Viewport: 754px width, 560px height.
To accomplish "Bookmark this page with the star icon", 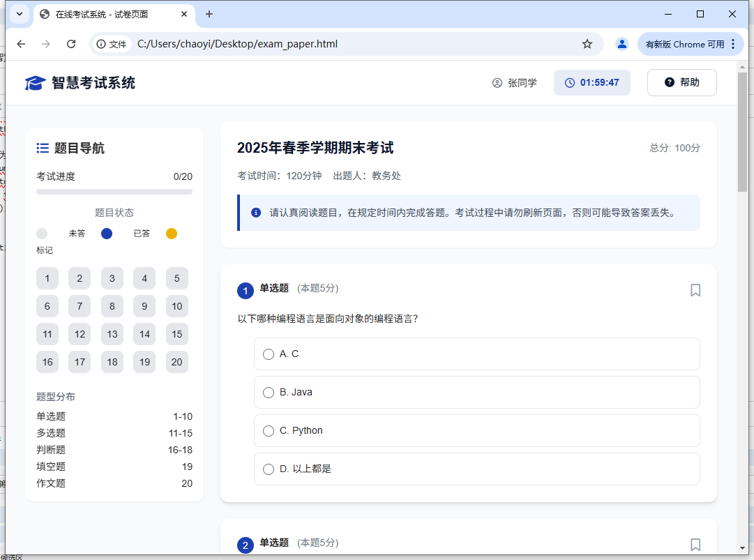I will 587,44.
